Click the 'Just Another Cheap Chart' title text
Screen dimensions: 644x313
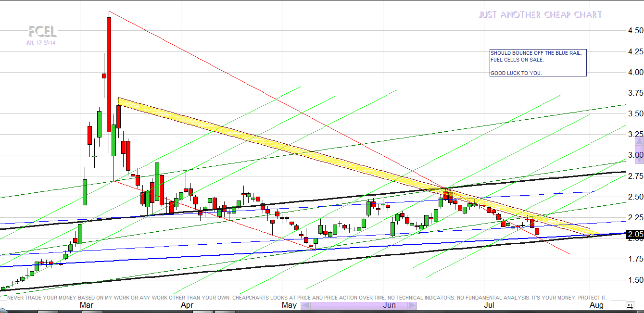pyautogui.click(x=540, y=15)
